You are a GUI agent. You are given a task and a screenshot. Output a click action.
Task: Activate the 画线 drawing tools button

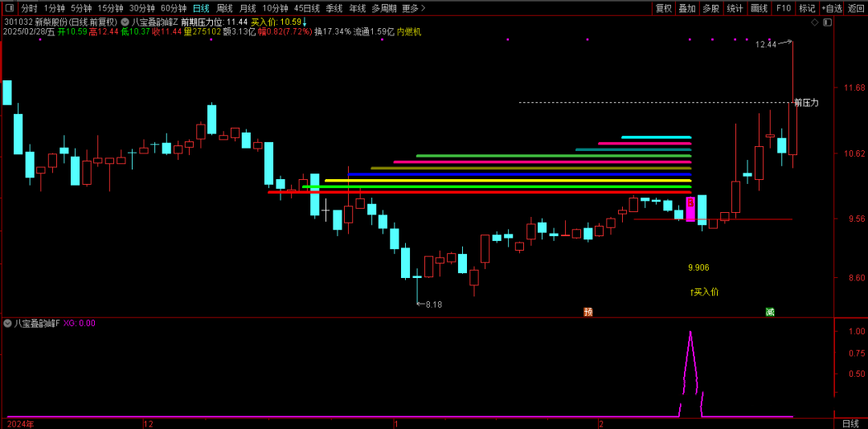(x=759, y=8)
